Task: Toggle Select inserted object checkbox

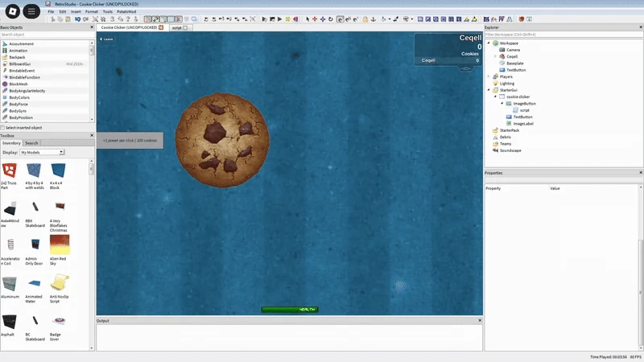Action: pos(2,128)
